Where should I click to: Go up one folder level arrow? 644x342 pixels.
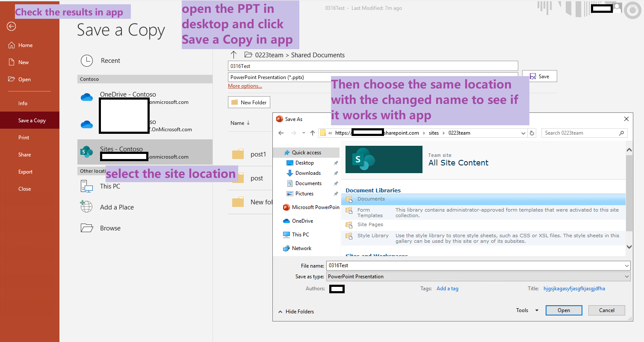[x=233, y=55]
